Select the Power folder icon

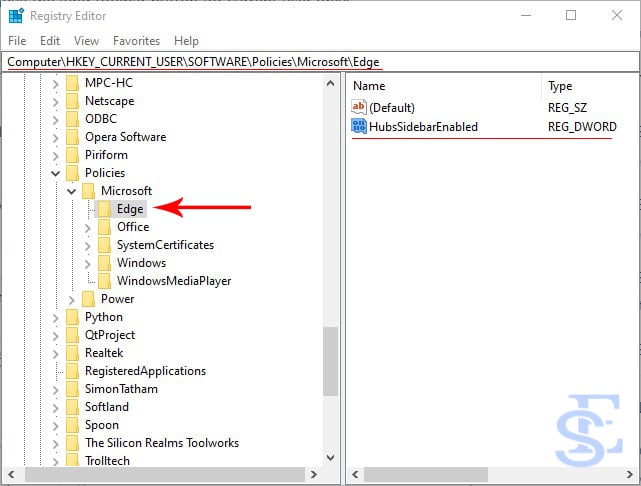[88, 299]
